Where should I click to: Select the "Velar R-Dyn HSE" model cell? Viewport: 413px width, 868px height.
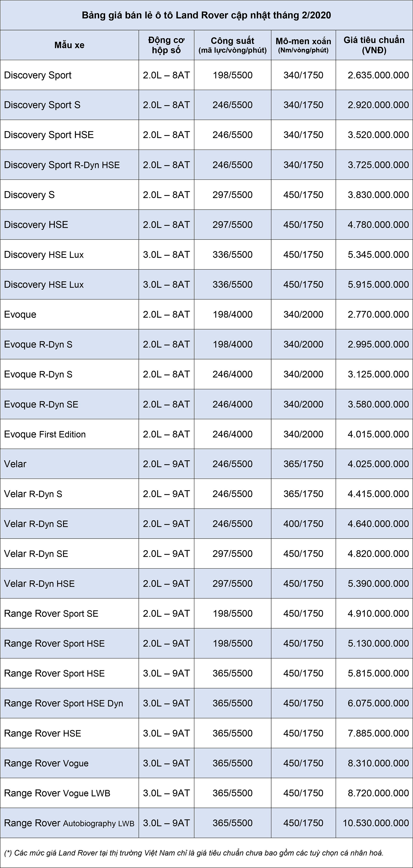pos(39,584)
